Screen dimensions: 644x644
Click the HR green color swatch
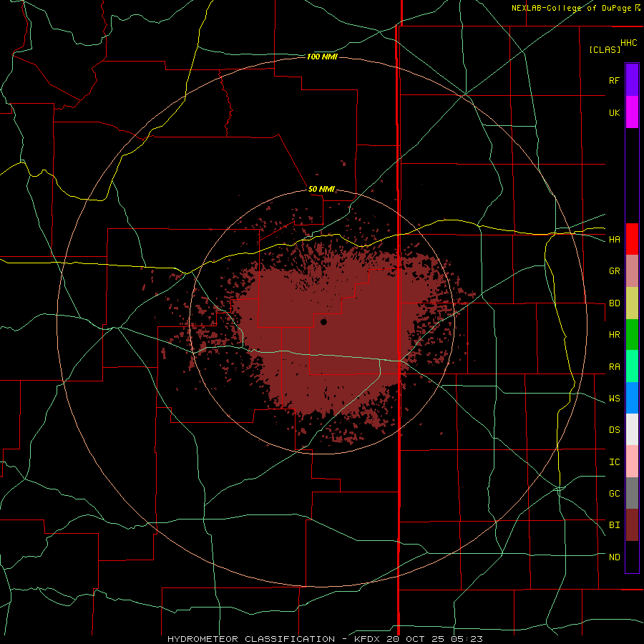tap(632, 335)
